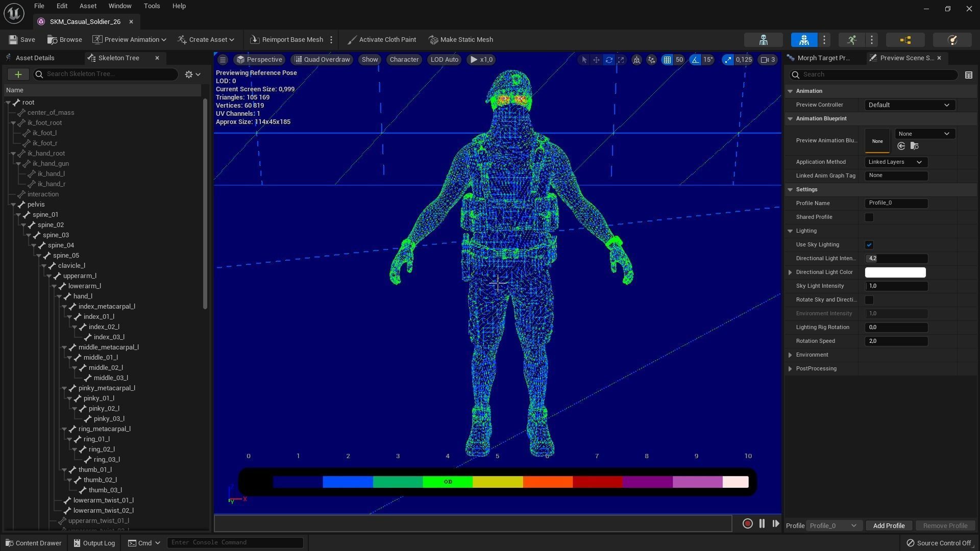The width and height of the screenshot is (980, 551).
Task: Open the Preview Controller dropdown
Action: click(x=909, y=105)
